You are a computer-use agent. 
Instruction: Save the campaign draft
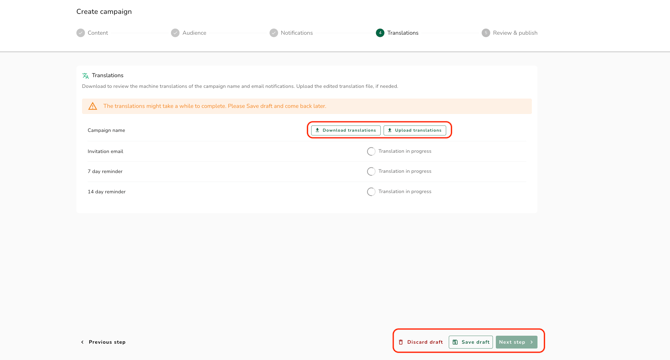(x=470, y=342)
